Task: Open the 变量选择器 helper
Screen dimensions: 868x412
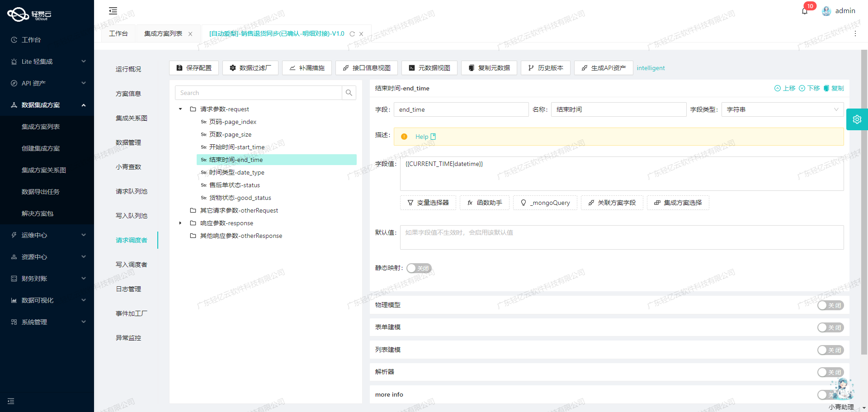Action: tap(428, 203)
